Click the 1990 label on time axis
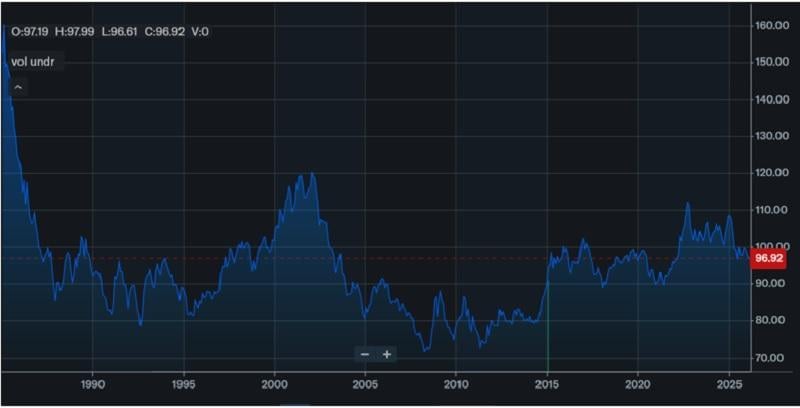 point(93,384)
